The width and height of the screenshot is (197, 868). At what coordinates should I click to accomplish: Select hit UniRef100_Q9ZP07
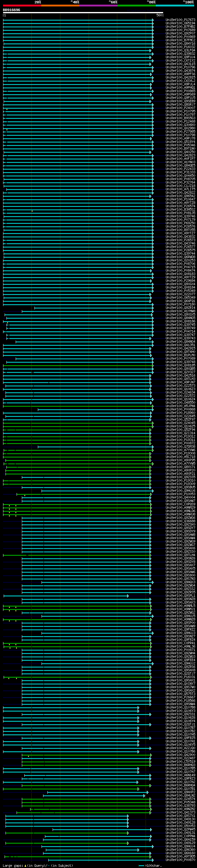pos(180,33)
